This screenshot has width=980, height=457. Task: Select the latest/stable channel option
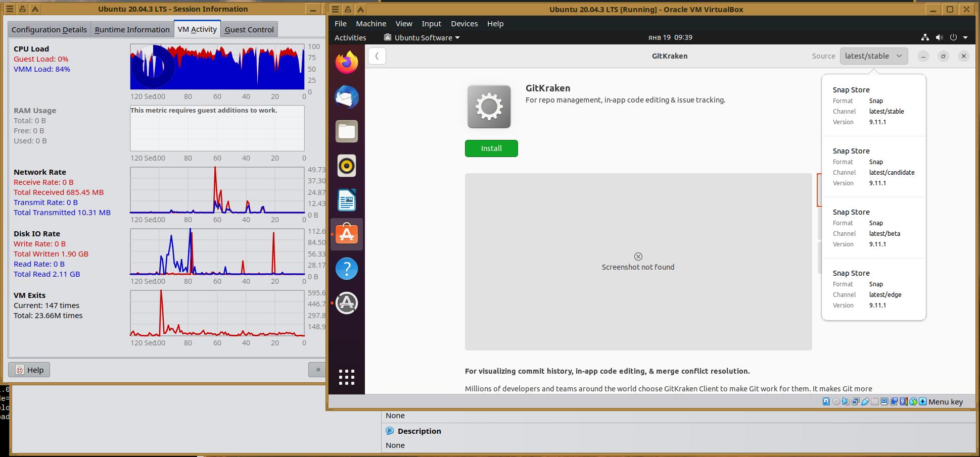click(x=874, y=106)
